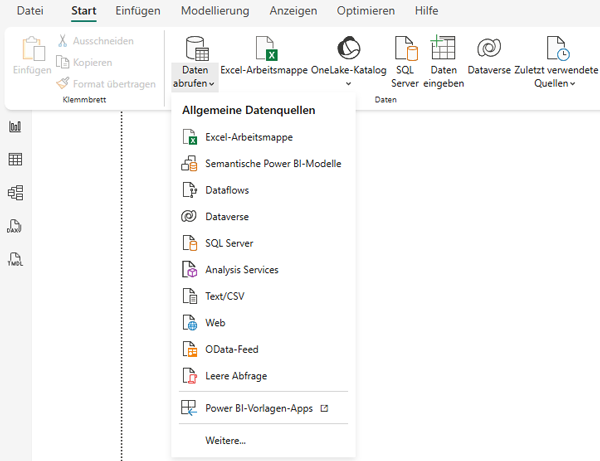Expand Zuletzt verwendete Quellen dropdown

tap(558, 83)
